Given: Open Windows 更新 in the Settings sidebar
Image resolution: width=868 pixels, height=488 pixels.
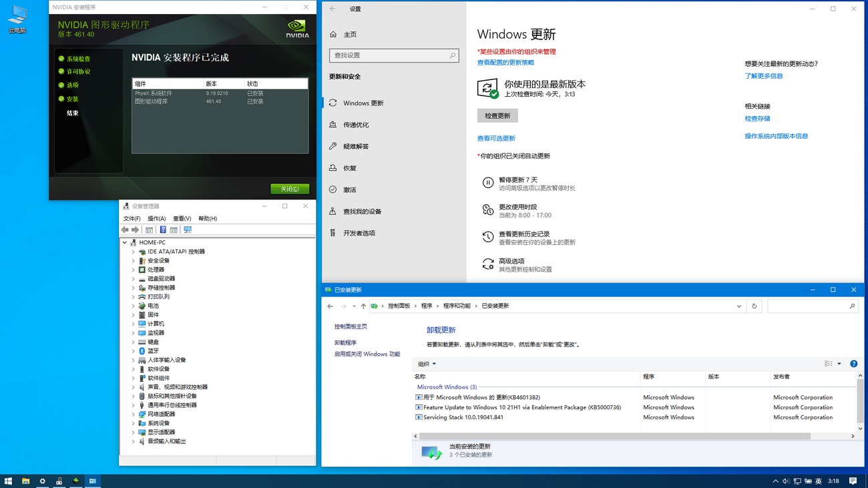Looking at the screenshot, I should 394,103.
